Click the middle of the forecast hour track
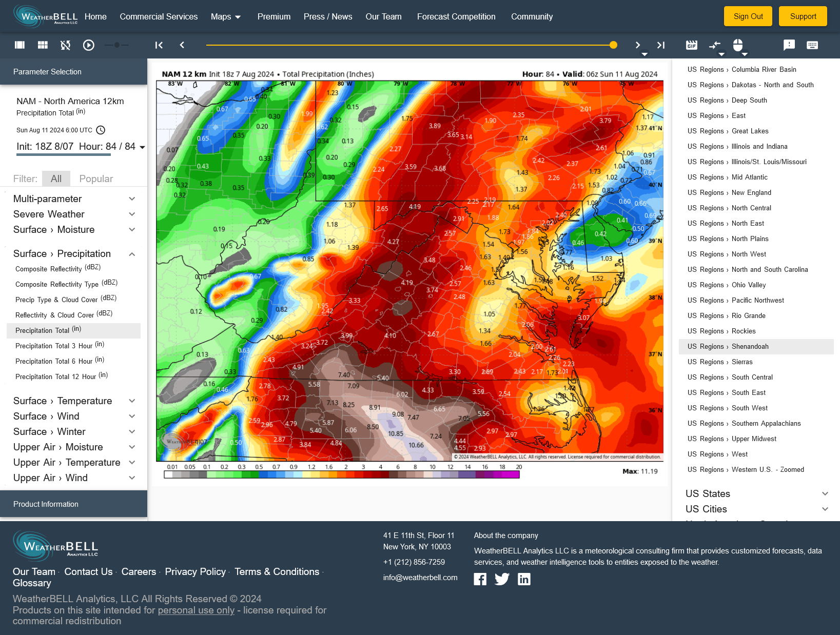 pos(409,45)
